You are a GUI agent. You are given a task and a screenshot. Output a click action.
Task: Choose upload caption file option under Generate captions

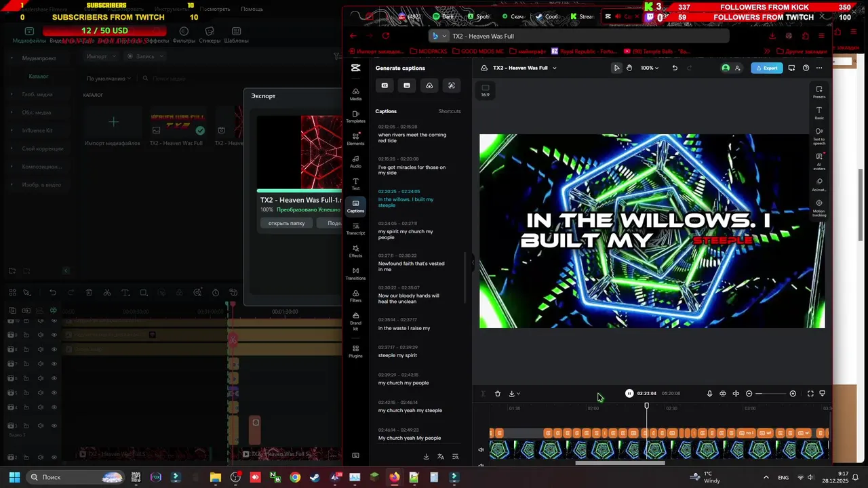[x=429, y=85]
